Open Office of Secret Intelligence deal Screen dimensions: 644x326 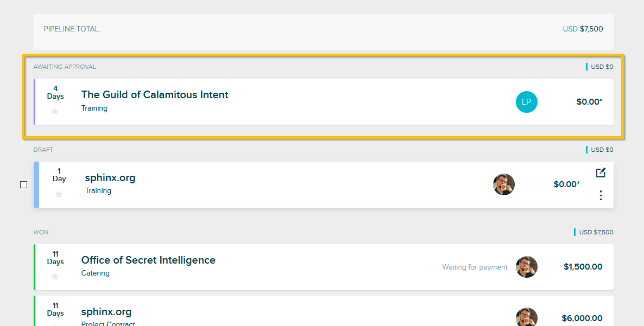point(148,260)
